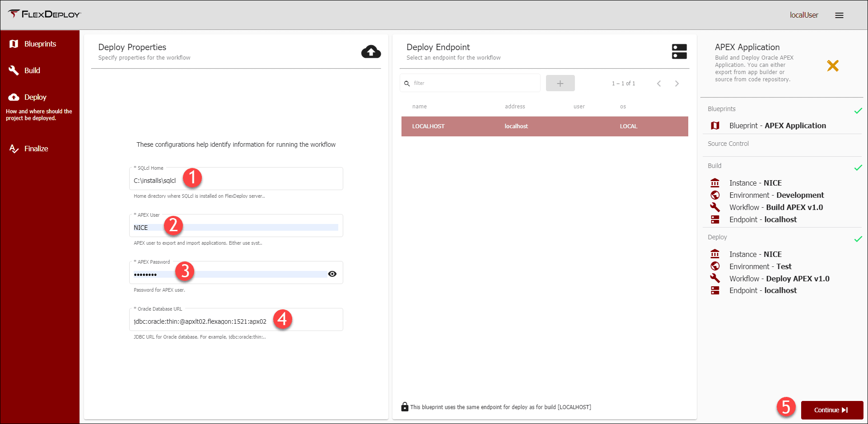This screenshot has width=868, height=424.
Task: Click the FlexDeploy logo
Action: (x=44, y=14)
